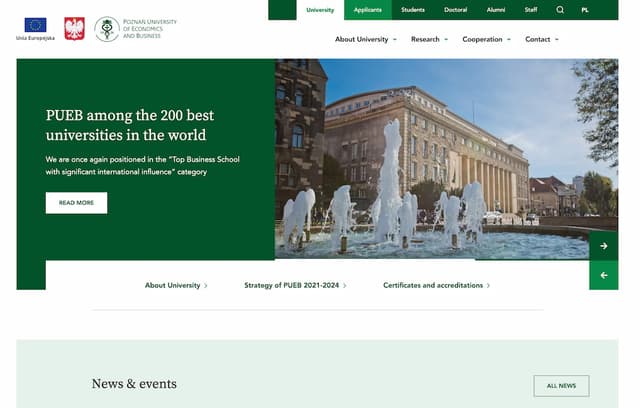The image size is (640, 408).
Task: Open the Doctoral tab
Action: 456,10
